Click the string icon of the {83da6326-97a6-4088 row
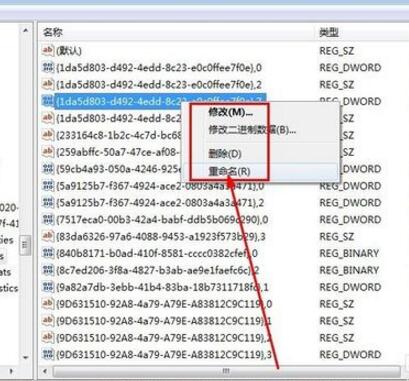 point(48,236)
